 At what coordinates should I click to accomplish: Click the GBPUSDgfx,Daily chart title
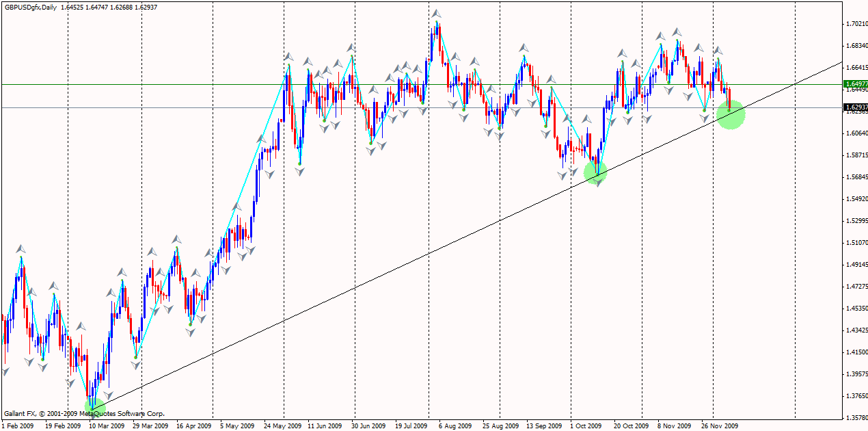31,5
